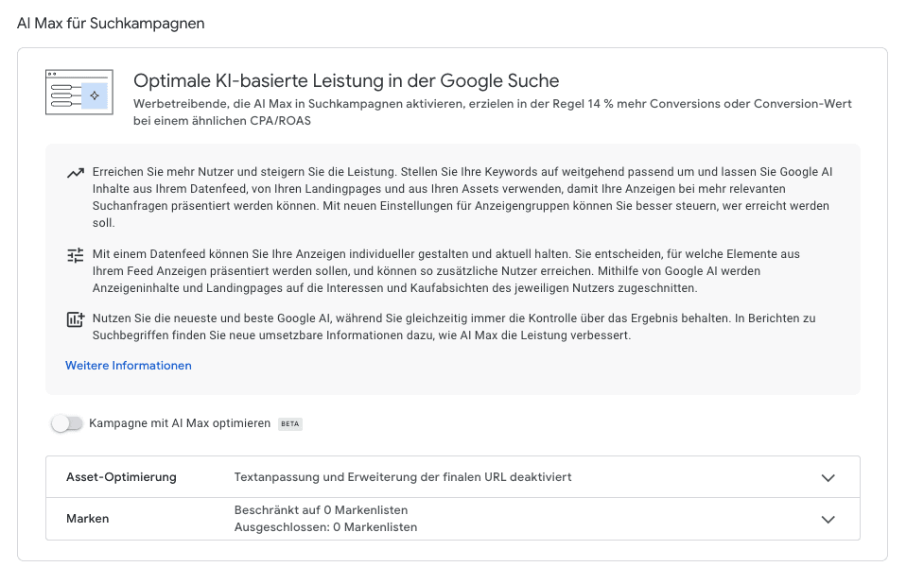Click the toggle track of the AI Max switch
The width and height of the screenshot is (924, 584).
pyautogui.click(x=67, y=423)
